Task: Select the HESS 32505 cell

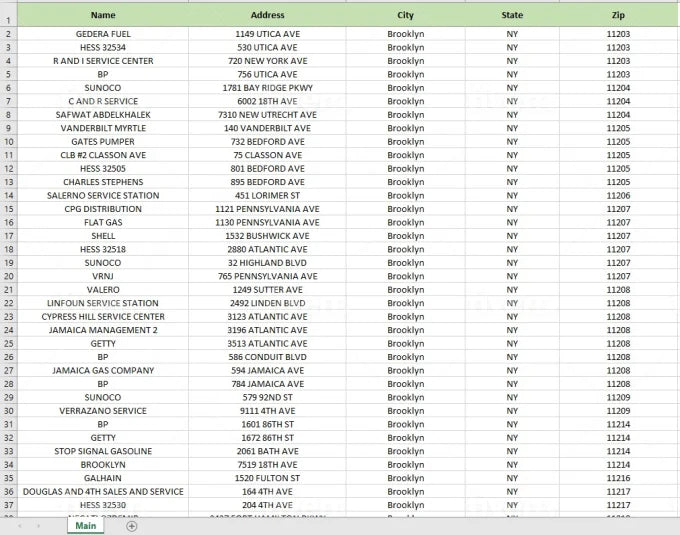Action: click(x=103, y=168)
